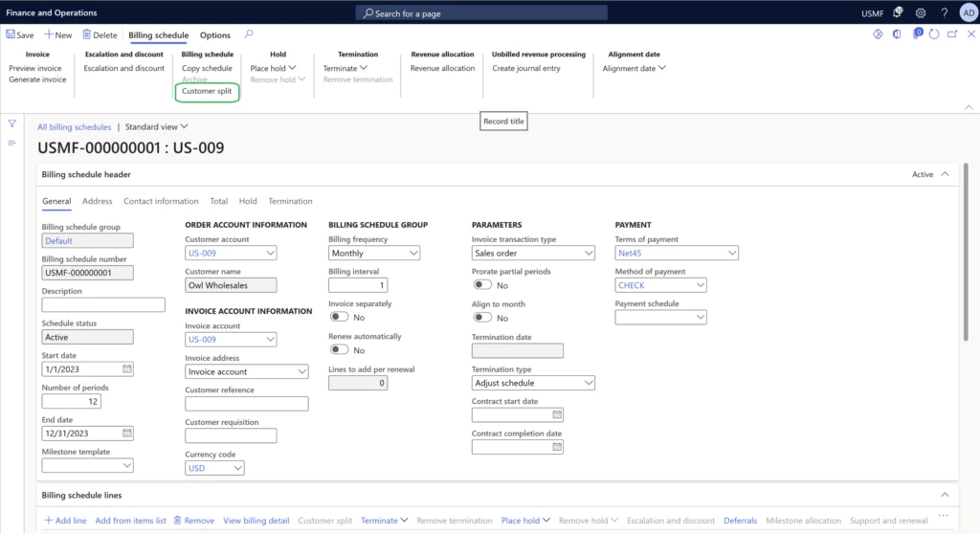Viewport: 980px width, 534px height.
Task: Open the notifications bell icon
Action: pos(898,12)
